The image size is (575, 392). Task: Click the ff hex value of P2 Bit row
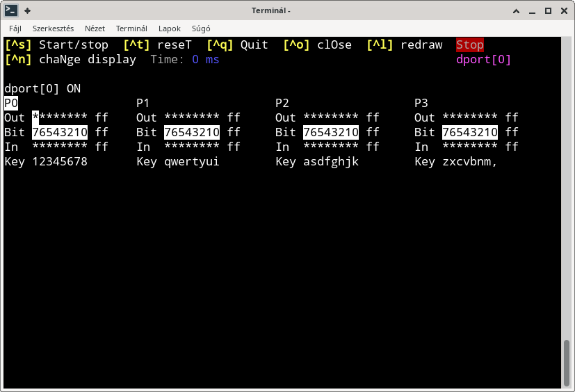coord(373,132)
